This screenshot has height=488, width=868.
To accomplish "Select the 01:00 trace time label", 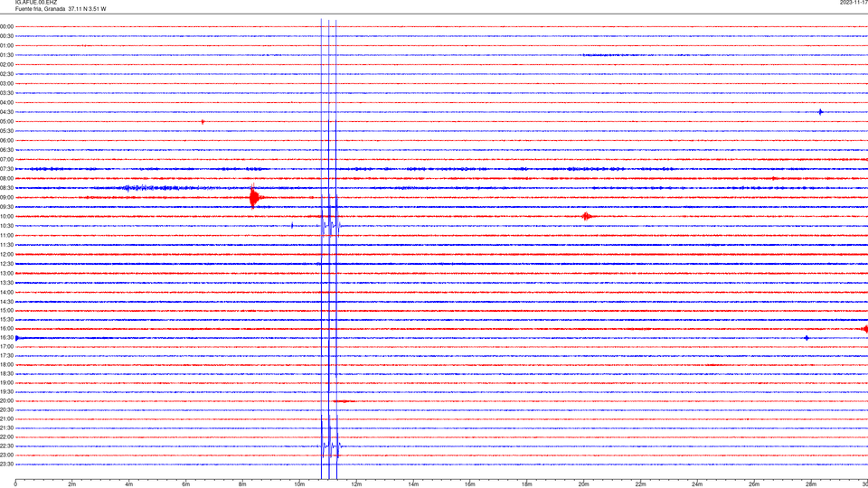I will pyautogui.click(x=6, y=46).
